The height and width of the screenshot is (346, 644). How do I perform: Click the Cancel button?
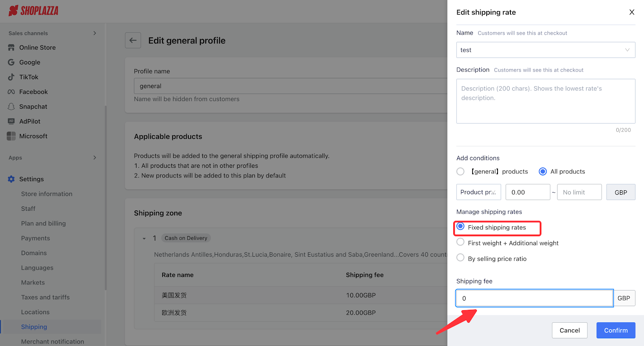pyautogui.click(x=570, y=330)
